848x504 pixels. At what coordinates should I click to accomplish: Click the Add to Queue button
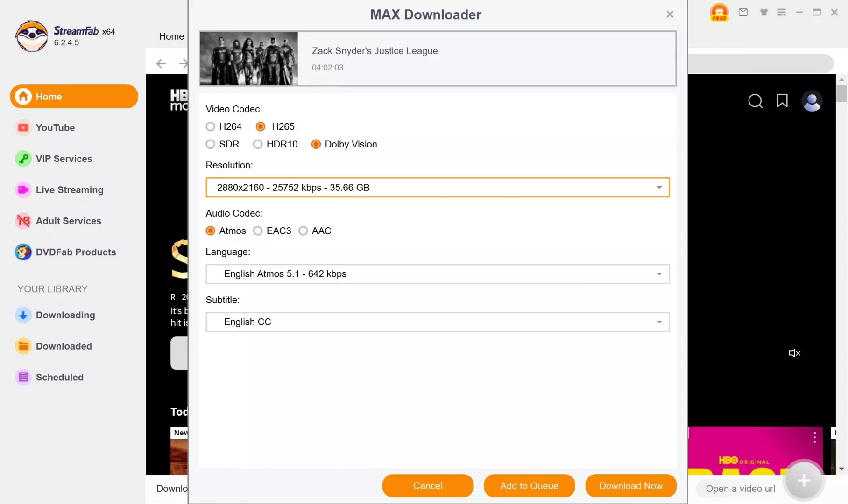click(529, 486)
